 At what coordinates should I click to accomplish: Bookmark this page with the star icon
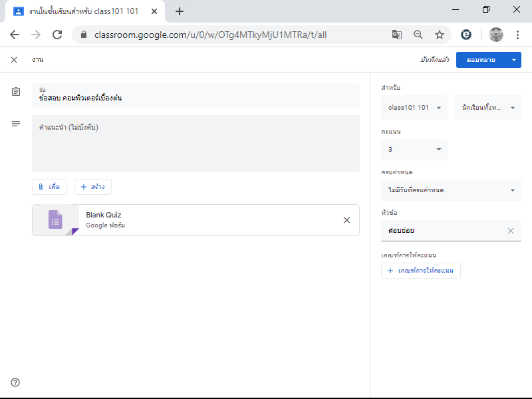tap(440, 35)
